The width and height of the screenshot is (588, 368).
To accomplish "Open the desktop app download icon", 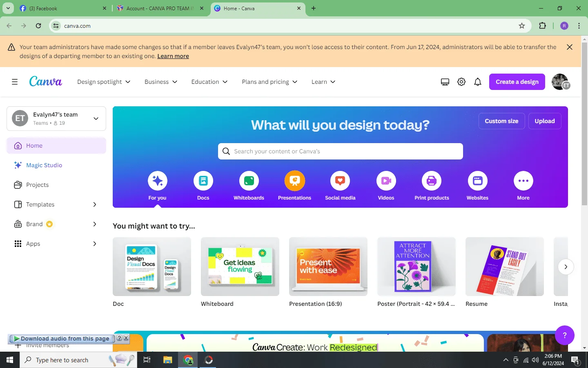I will tap(445, 82).
